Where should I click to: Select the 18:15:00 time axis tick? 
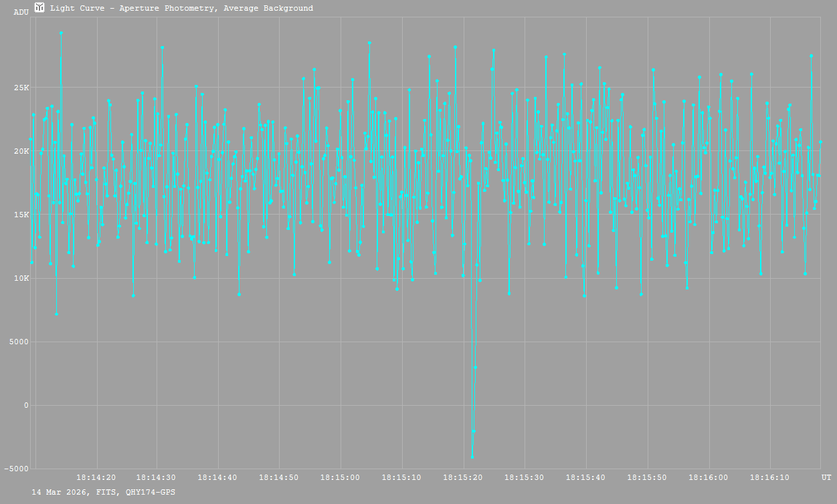340,477
